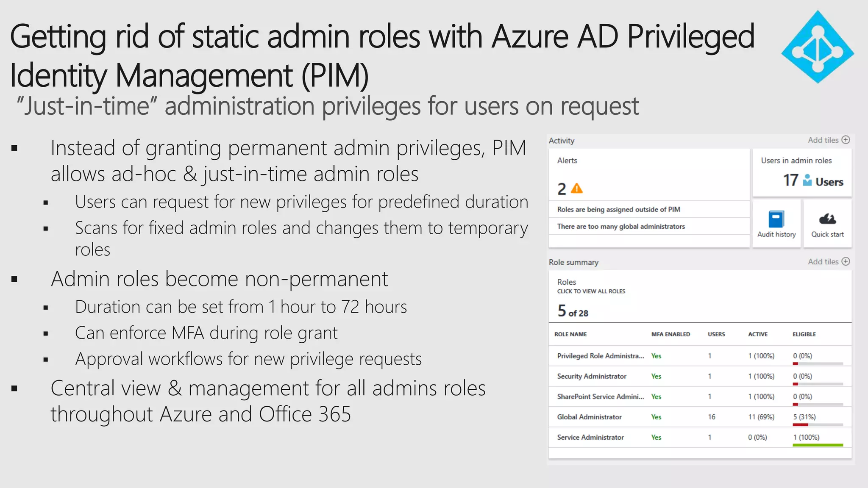Click the Activity section heading

[562, 141]
